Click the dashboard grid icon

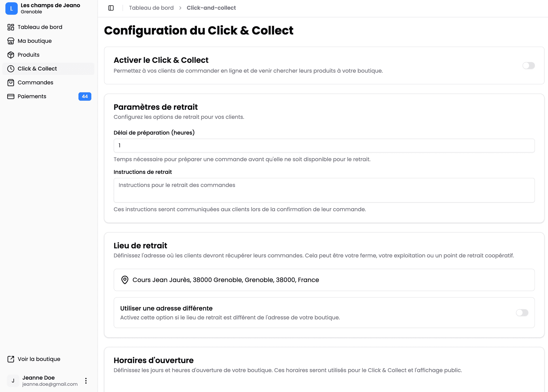[x=11, y=27]
